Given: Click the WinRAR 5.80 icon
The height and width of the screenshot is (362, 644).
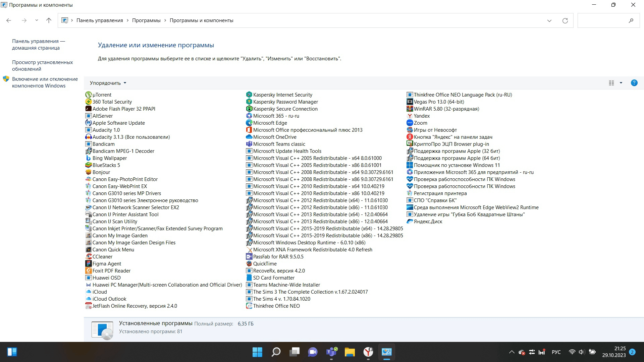Looking at the screenshot, I should [x=410, y=109].
